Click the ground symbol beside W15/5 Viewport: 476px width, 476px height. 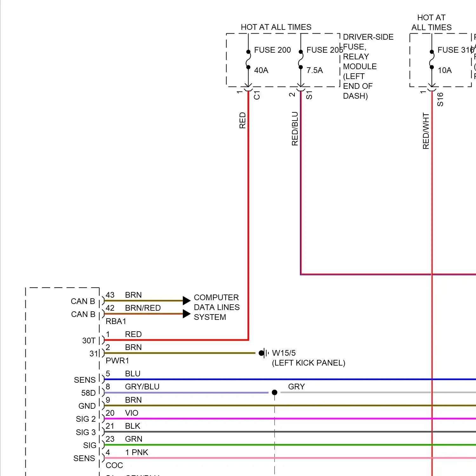(264, 353)
